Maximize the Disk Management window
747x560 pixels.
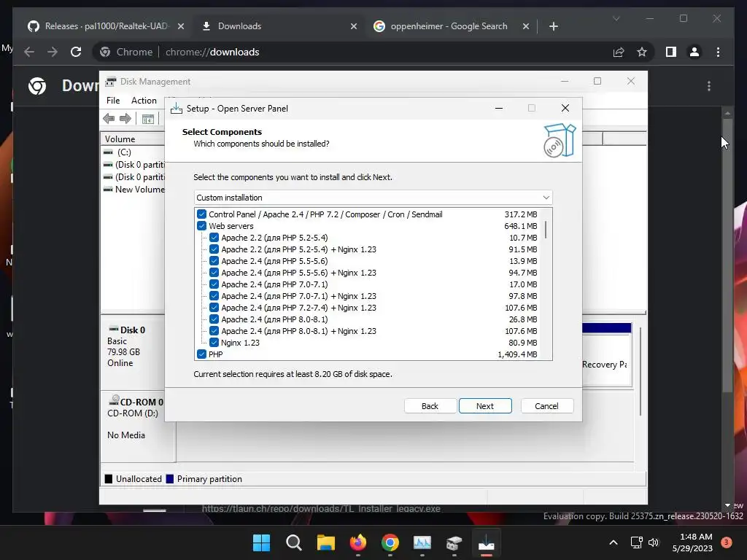click(x=597, y=82)
